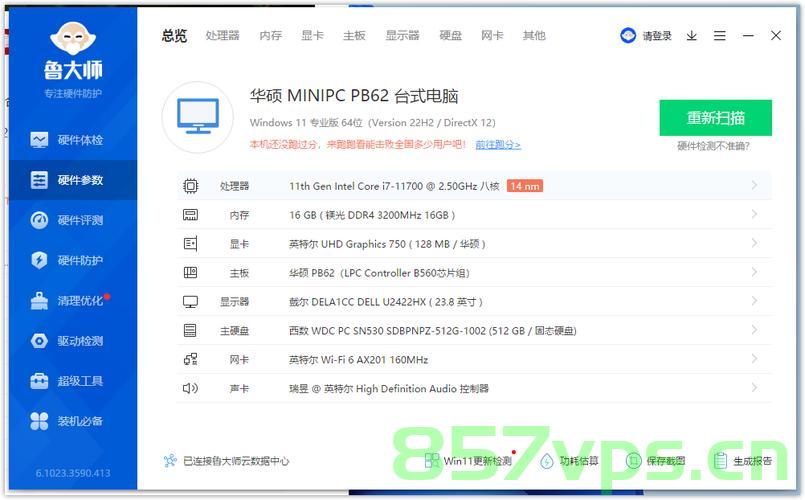Click 生成报告 button
805x500 pixels.
743,460
